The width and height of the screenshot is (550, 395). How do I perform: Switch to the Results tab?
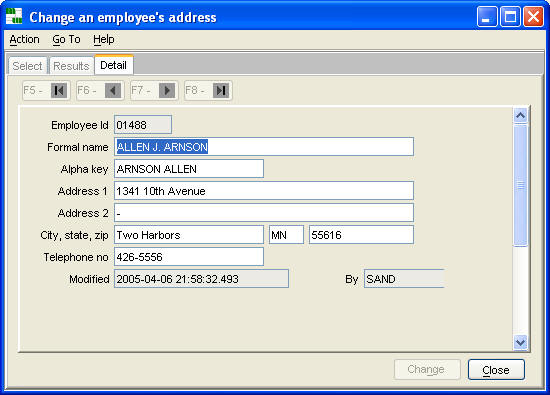(x=71, y=66)
